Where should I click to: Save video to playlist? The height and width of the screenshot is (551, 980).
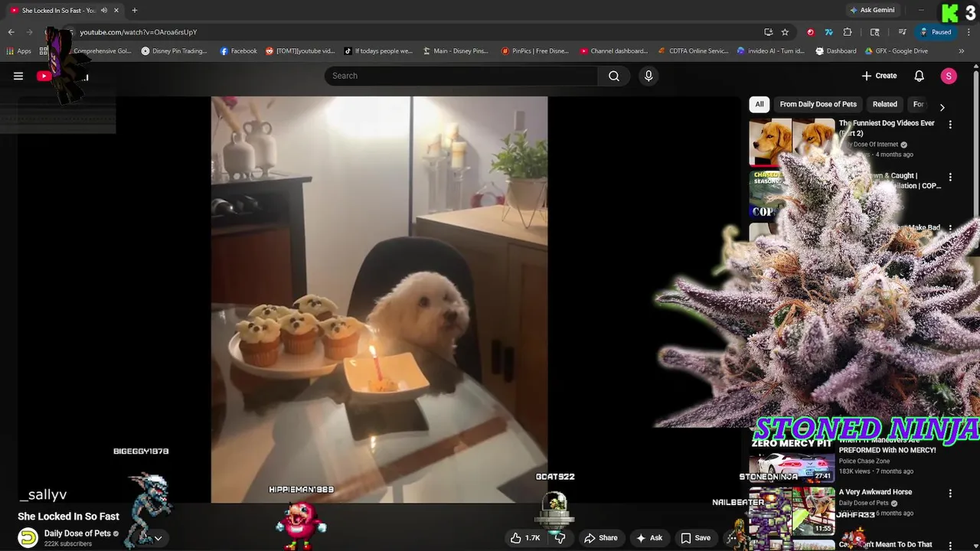[x=696, y=538]
